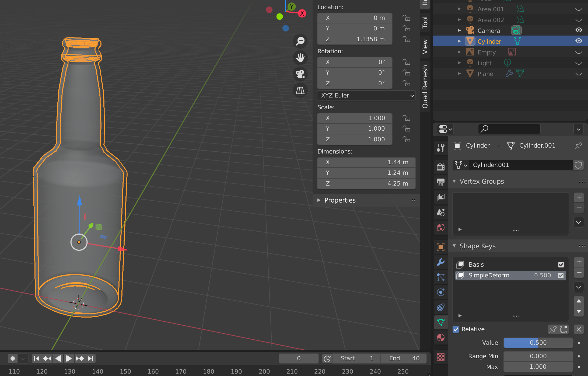Collapse the Vertex Groups panel
This screenshot has height=376, width=588.
pyautogui.click(x=481, y=181)
